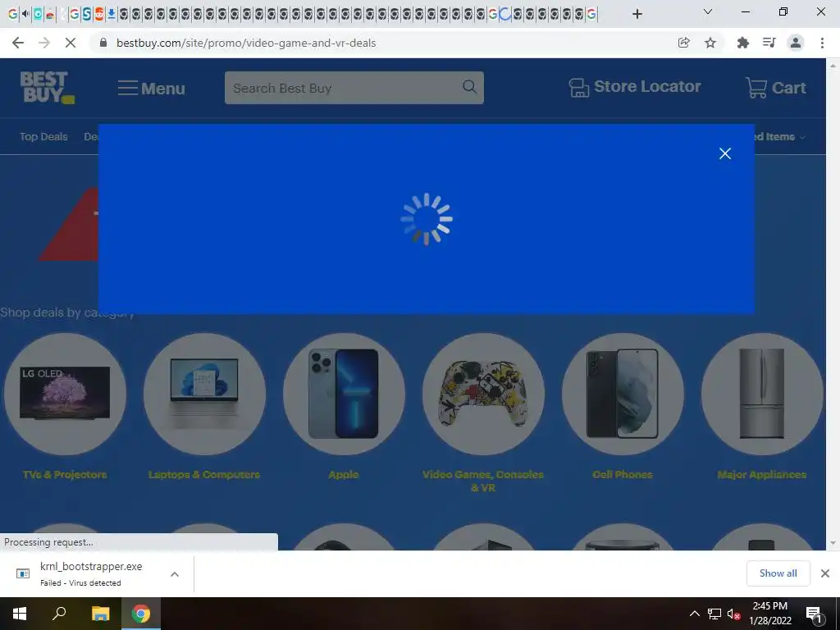The height and width of the screenshot is (630, 840).
Task: Click the search magnifier icon
Action: click(x=469, y=87)
